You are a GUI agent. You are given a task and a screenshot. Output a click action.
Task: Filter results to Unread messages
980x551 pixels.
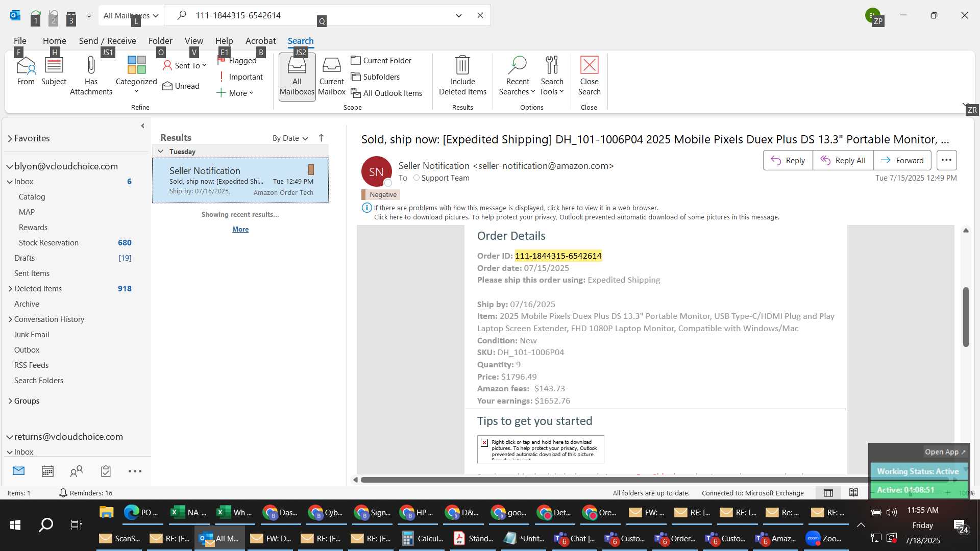coord(181,86)
